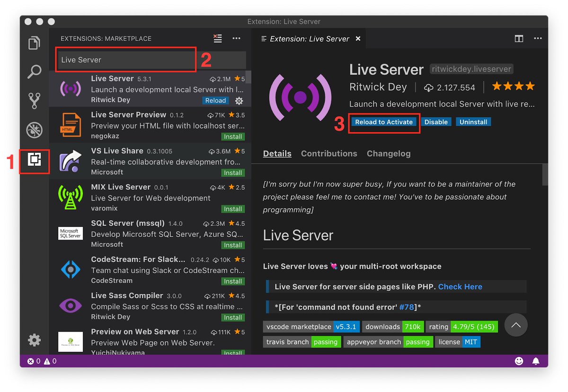Open the Manage gear at activity bar bottom
The height and width of the screenshot is (392, 568).
pyautogui.click(x=34, y=340)
